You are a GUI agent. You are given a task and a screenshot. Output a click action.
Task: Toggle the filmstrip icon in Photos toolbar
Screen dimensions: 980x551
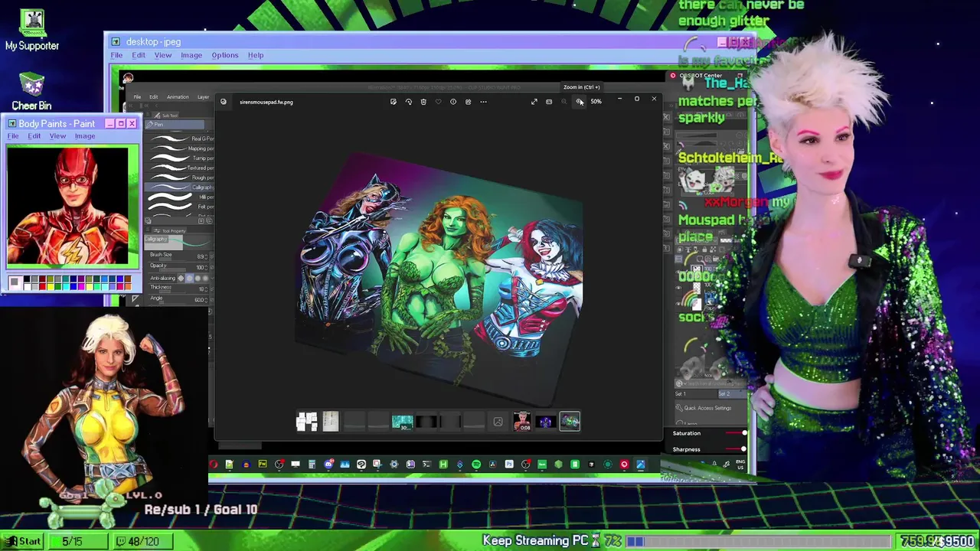(x=549, y=102)
